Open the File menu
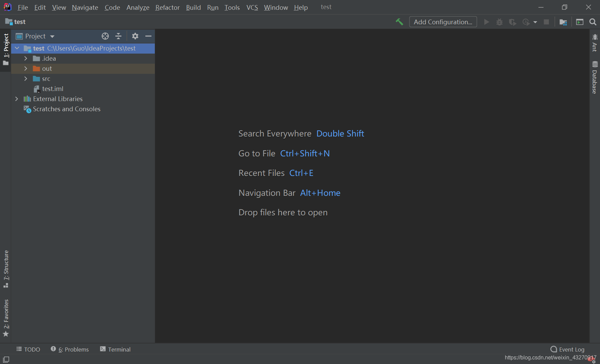The height and width of the screenshot is (364, 600). 23,7
